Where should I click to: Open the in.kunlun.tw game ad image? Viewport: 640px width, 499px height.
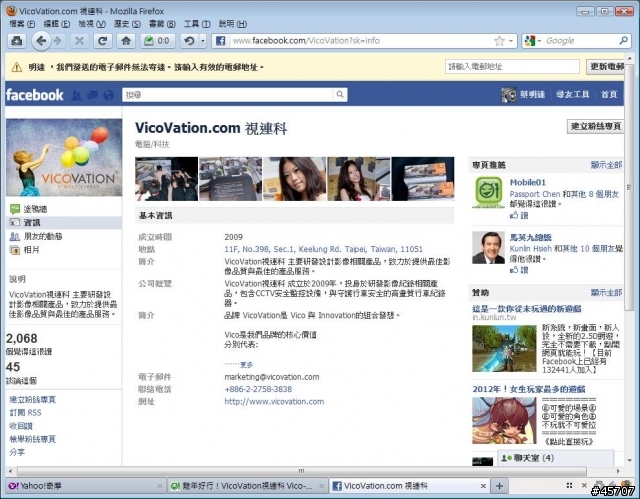504,348
